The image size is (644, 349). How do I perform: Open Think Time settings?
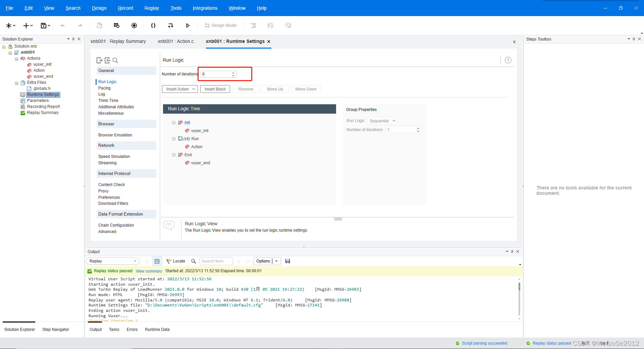tap(108, 101)
